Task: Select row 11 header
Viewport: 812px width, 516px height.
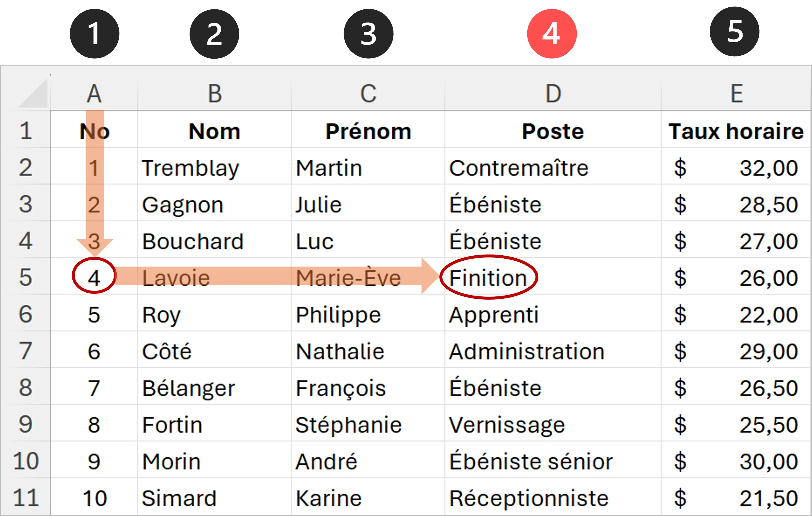Action: (x=25, y=498)
